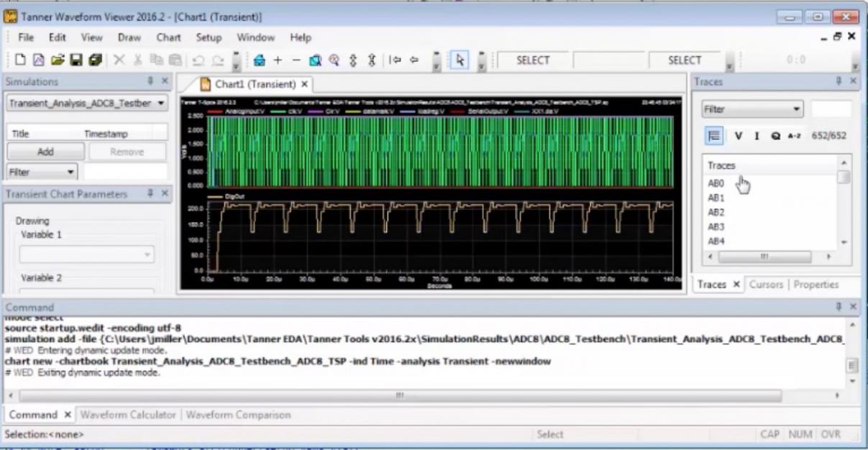This screenshot has height=450, width=868.
Task: Zoom in using the plus toolbar icon
Action: click(278, 61)
